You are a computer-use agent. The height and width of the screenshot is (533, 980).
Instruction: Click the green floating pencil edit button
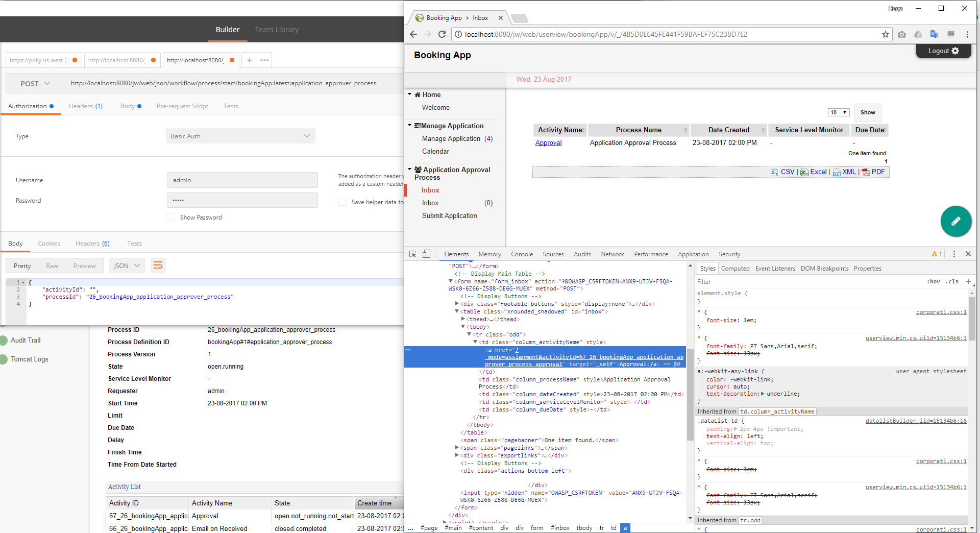click(955, 221)
